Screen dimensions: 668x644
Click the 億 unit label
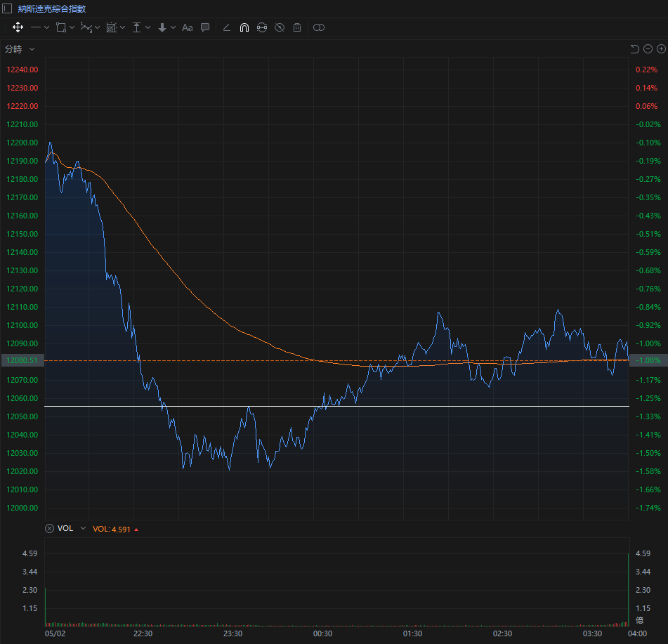tap(639, 620)
